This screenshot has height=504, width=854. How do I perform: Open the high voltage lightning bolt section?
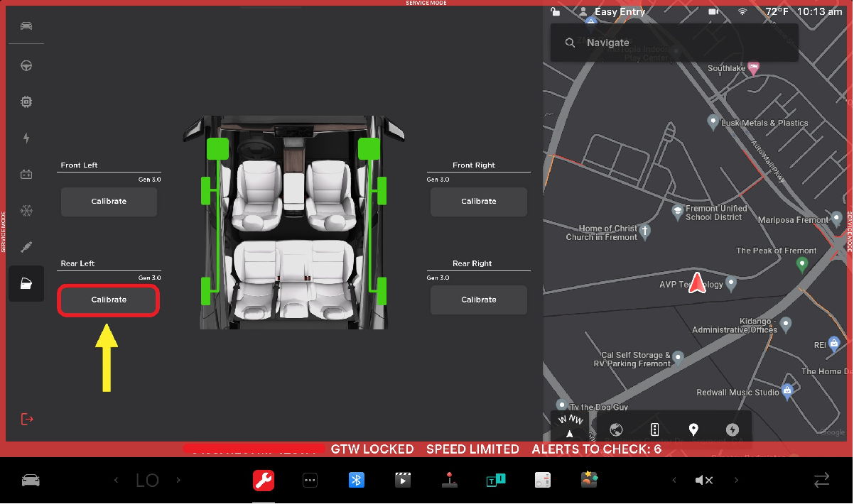click(26, 138)
